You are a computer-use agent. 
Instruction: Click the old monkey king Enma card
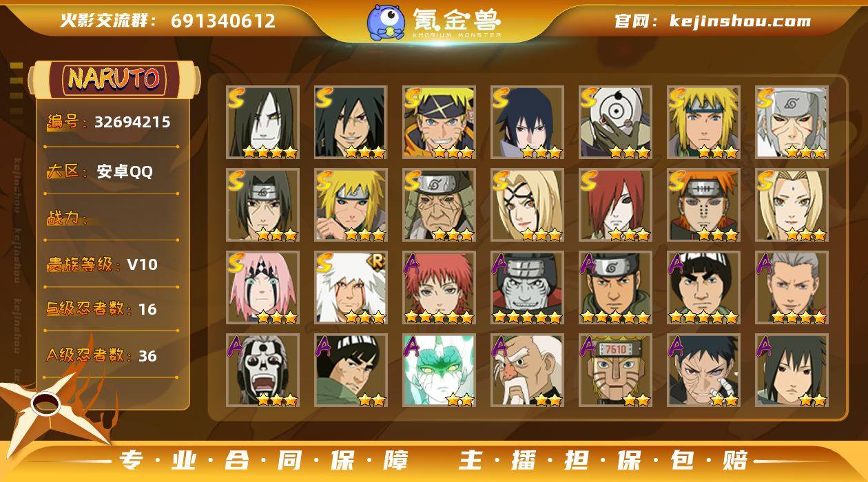click(527, 370)
